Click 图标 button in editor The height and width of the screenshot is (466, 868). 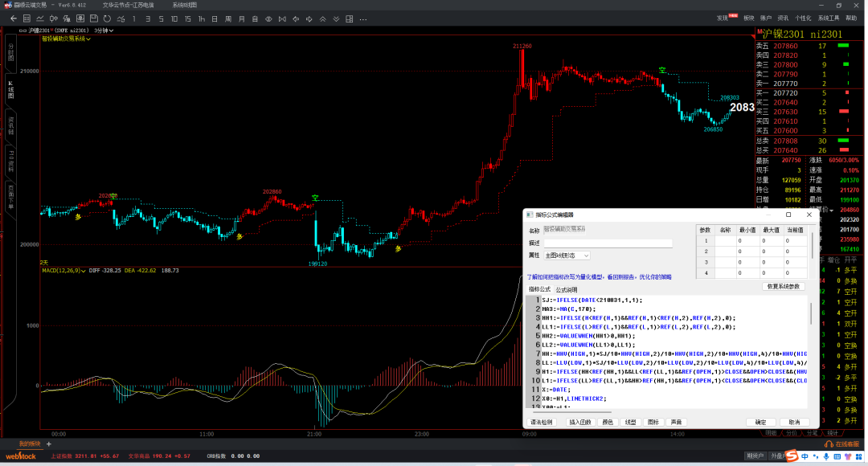(x=653, y=423)
